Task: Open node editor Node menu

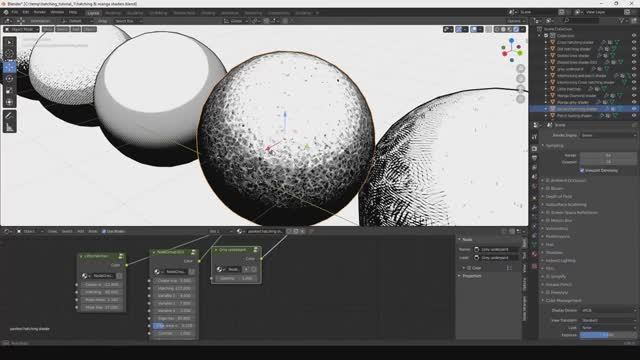Action: coord(93,231)
